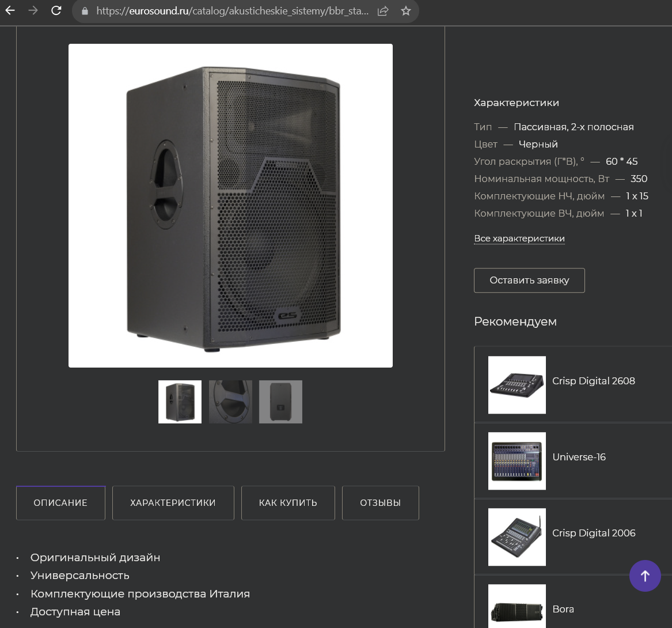Open the main speaker product image
672x628 pixels.
tap(230, 205)
